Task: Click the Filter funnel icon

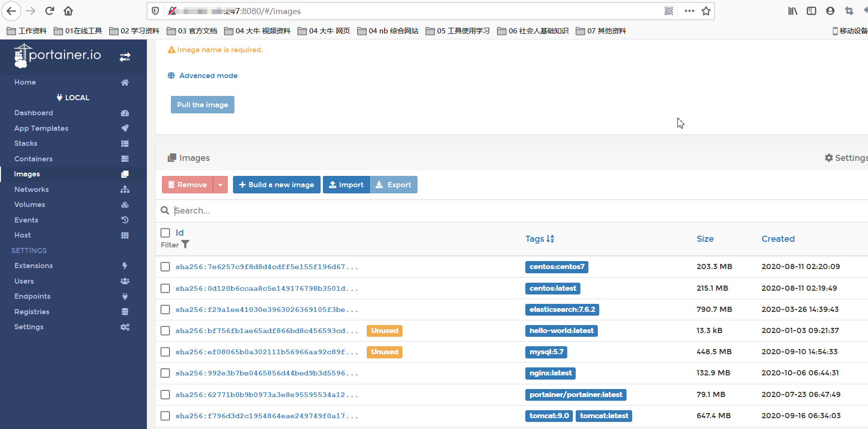Action: pyautogui.click(x=185, y=245)
